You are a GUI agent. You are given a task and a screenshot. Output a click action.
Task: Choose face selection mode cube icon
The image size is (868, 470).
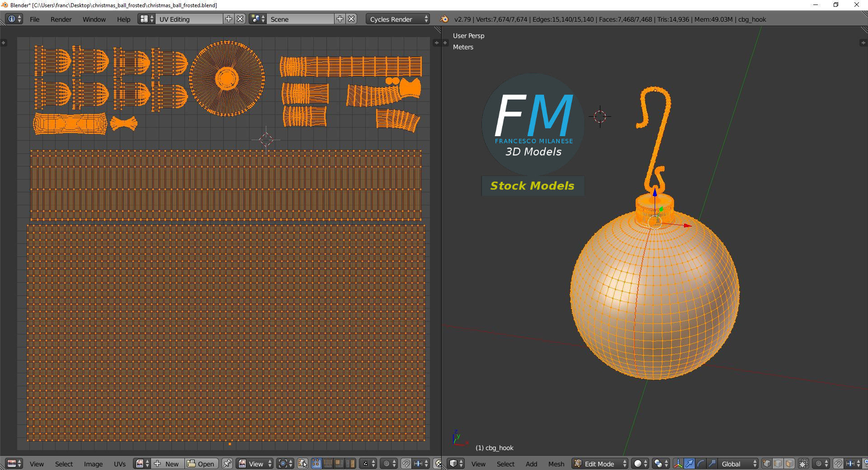click(789, 464)
